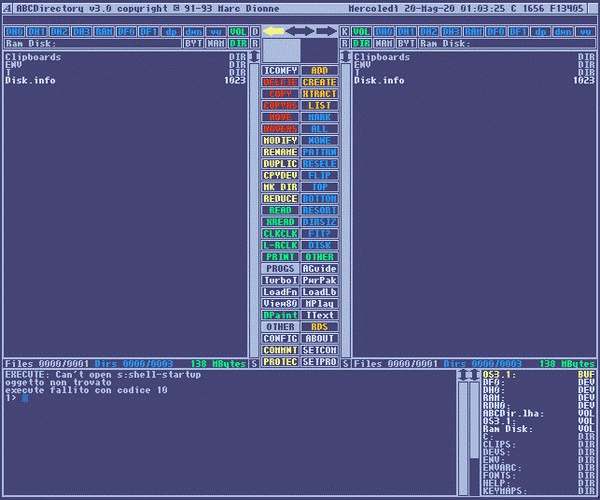This screenshot has height=500, width=600.
Task: Toggle the VOL button in left panel
Action: click(x=238, y=32)
